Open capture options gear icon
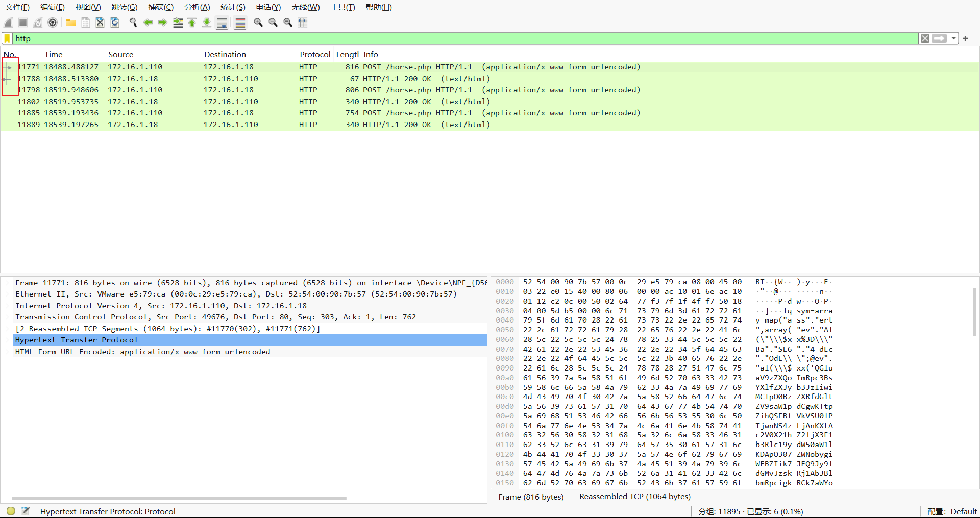The image size is (980, 518). [x=53, y=22]
